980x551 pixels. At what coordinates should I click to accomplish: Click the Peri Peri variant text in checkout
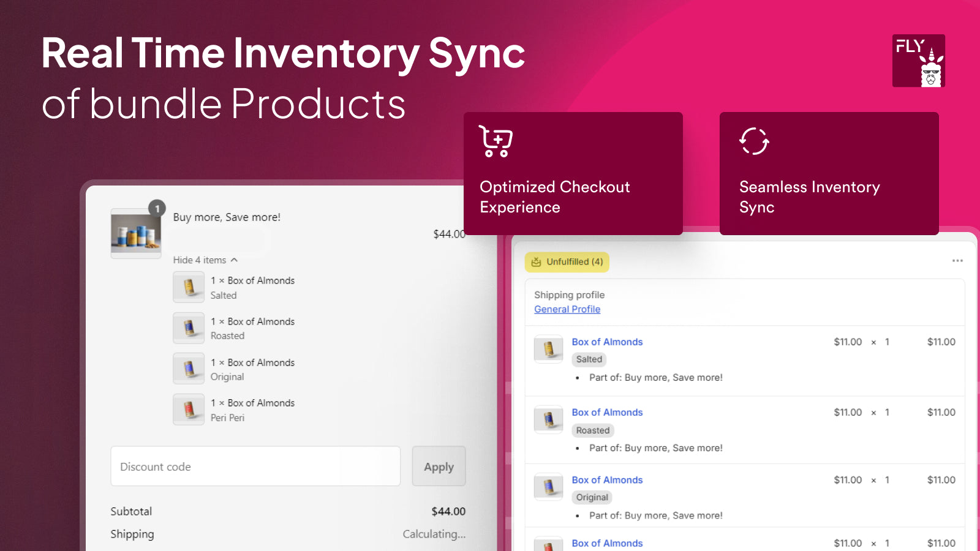point(227,418)
